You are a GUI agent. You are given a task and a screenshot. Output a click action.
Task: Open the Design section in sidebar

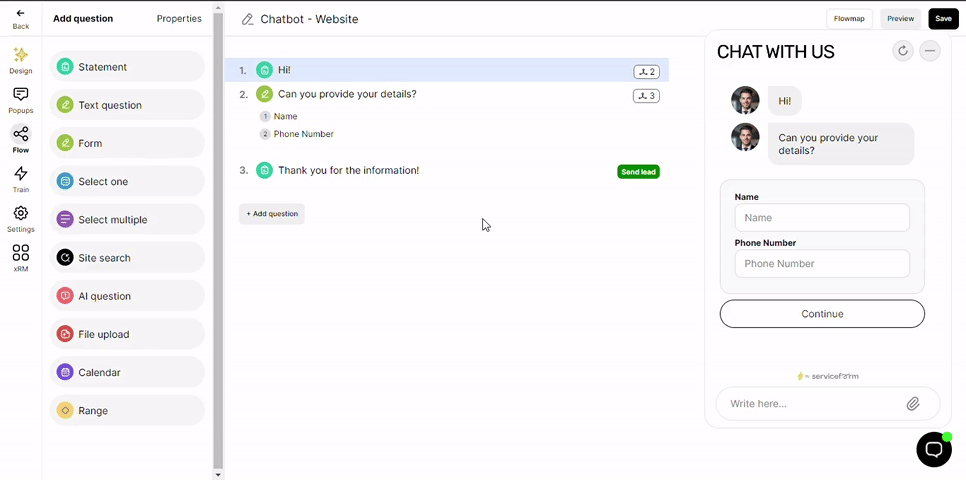20,60
